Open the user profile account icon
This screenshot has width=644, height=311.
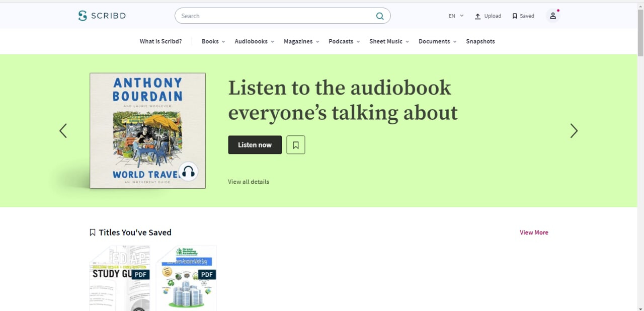pos(552,16)
